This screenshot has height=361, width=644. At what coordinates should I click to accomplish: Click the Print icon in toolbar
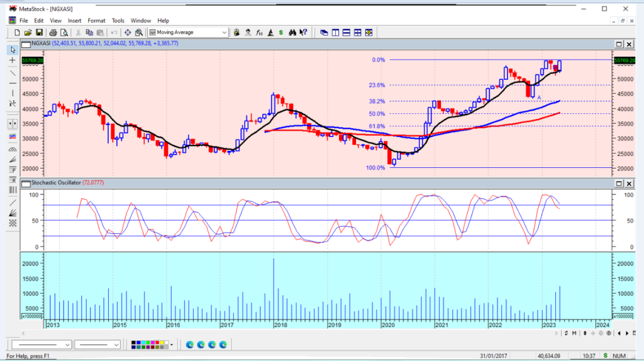coord(53,32)
